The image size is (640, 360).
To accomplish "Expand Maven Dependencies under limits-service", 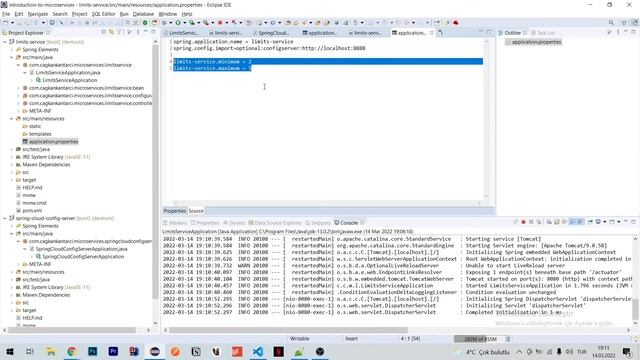I will pos(11,165).
